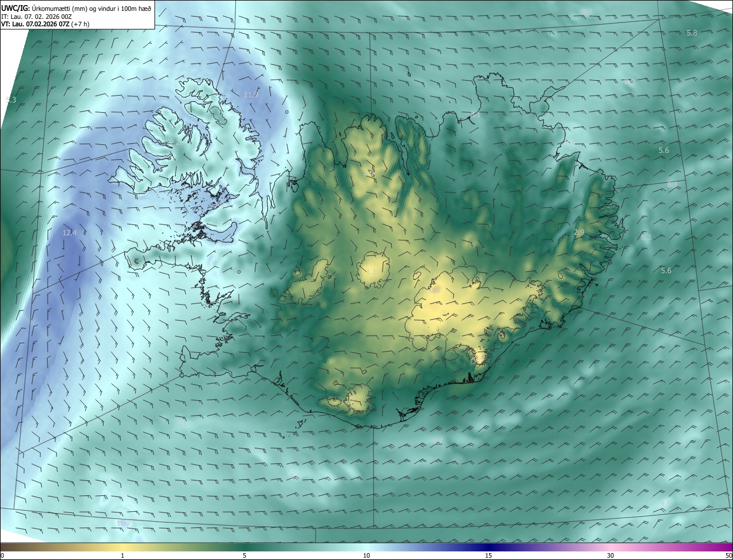Click the map title 'UWC/IG: Úrkomumætti (mm)' line
This screenshot has width=733, height=560.
pyautogui.click(x=76, y=7)
